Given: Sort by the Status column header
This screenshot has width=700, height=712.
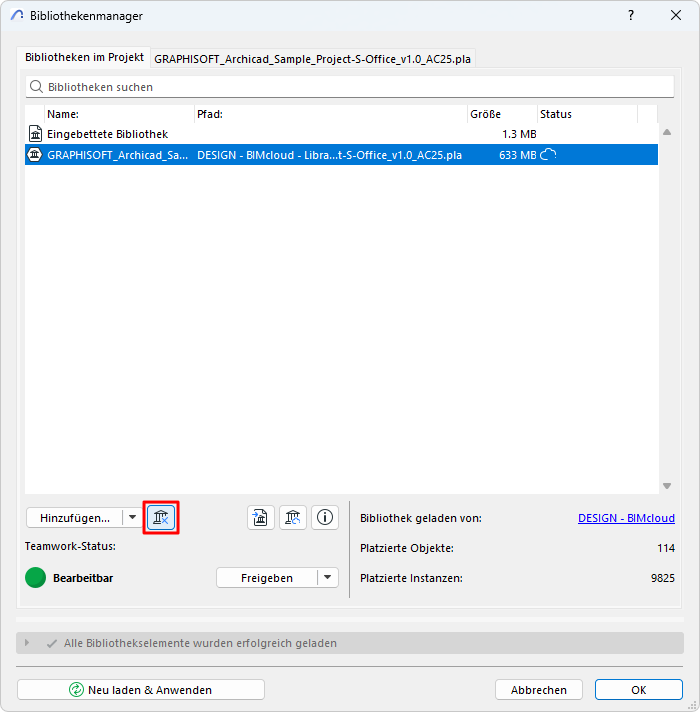Looking at the screenshot, I should click(587, 114).
